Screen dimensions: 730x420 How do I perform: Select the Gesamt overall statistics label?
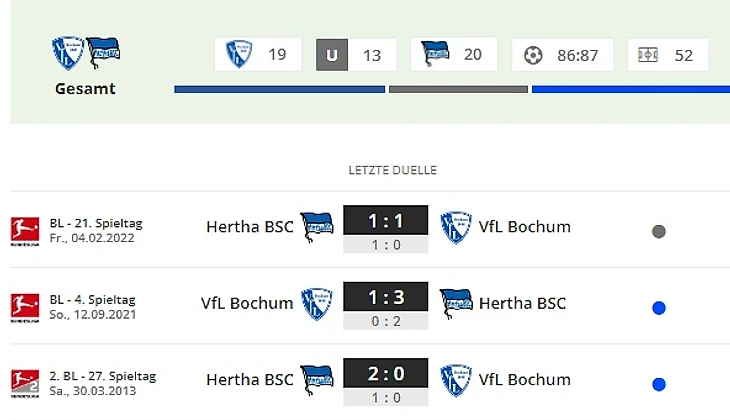point(85,88)
